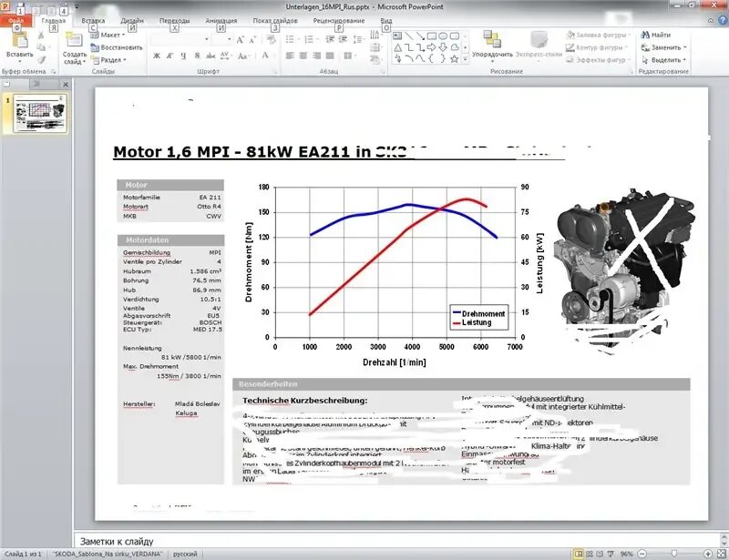Toggle justify text alignment
The image size is (729, 560).
click(330, 56)
